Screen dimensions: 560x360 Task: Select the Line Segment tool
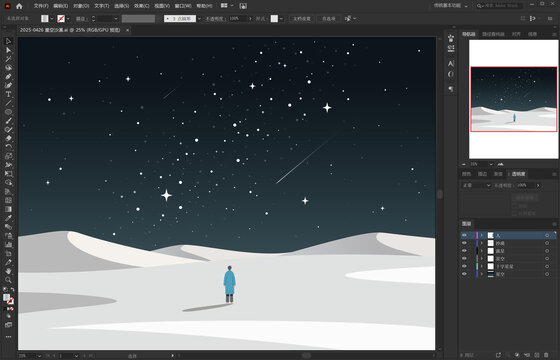(x=8, y=103)
